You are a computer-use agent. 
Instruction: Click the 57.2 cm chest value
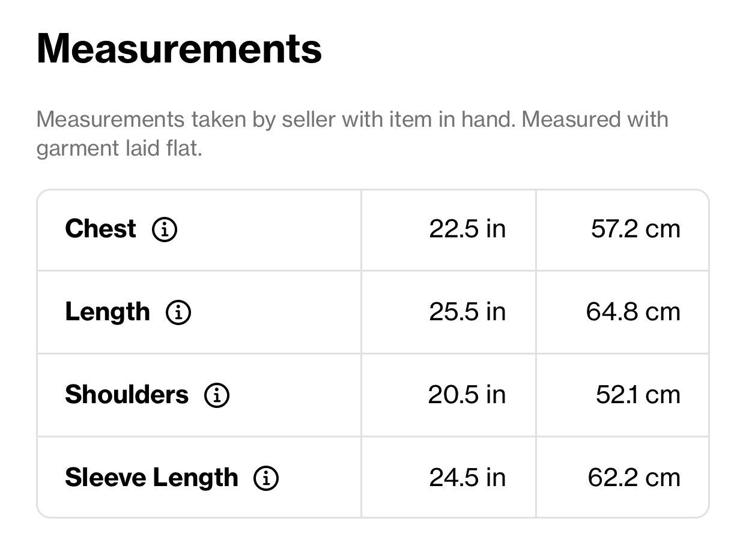click(635, 229)
